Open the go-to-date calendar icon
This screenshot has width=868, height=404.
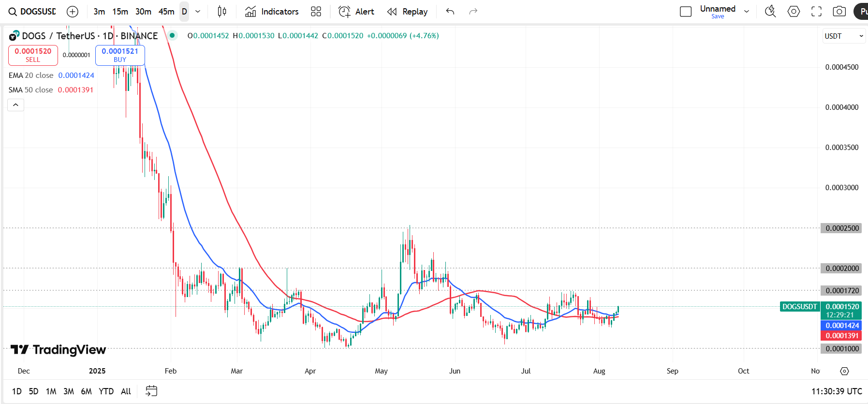pyautogui.click(x=151, y=391)
